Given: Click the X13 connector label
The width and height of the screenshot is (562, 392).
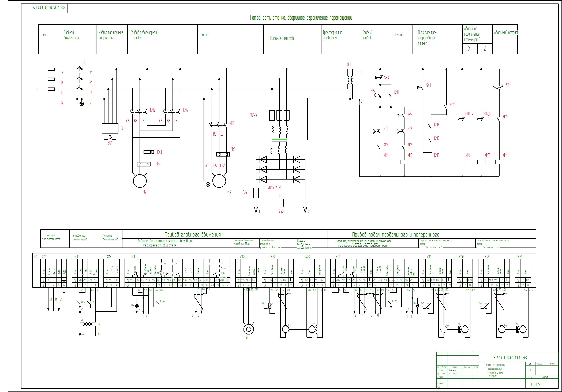Looking at the screenshot, I should tap(77, 257).
